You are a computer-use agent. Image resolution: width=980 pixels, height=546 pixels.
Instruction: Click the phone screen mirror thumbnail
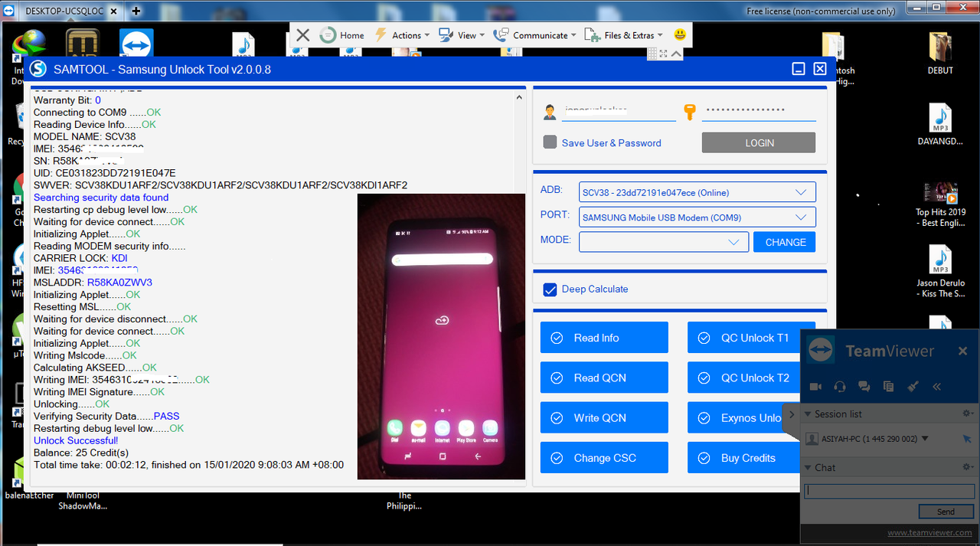click(441, 336)
